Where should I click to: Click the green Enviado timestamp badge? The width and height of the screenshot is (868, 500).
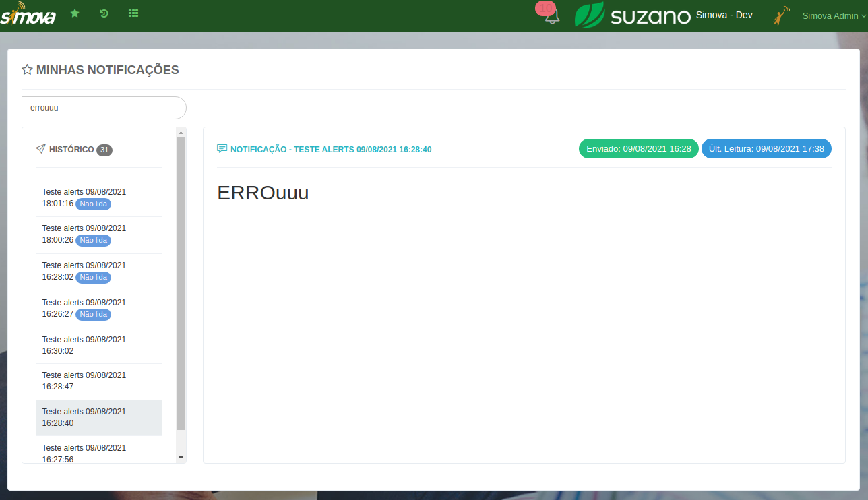click(x=638, y=148)
